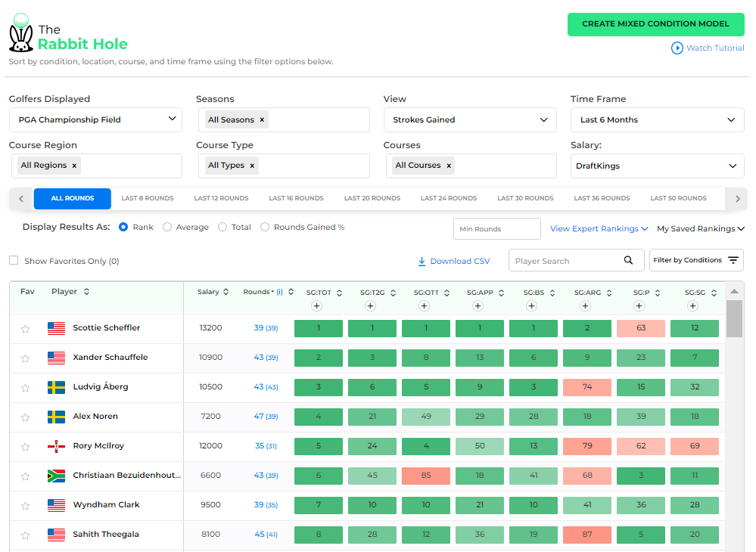Click Create Mixed Condition Model

(655, 24)
